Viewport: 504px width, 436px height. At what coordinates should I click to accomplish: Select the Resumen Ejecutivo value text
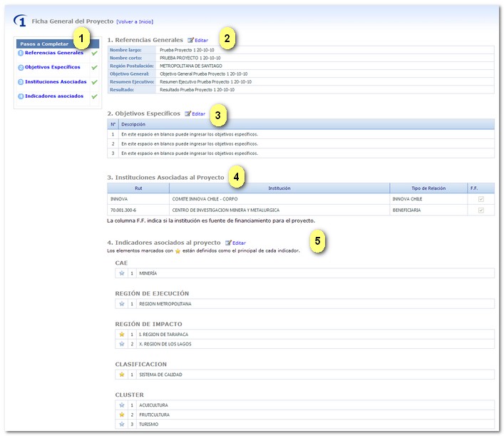pyautogui.click(x=205, y=82)
